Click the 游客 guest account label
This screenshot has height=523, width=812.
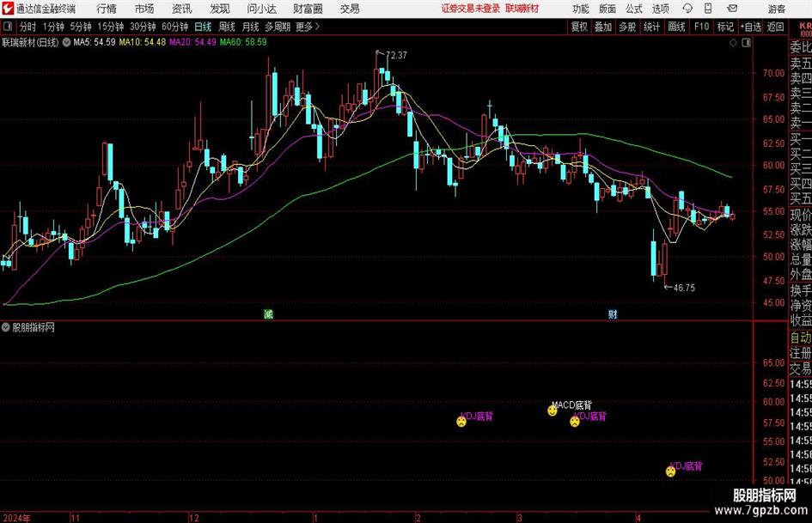[777, 9]
